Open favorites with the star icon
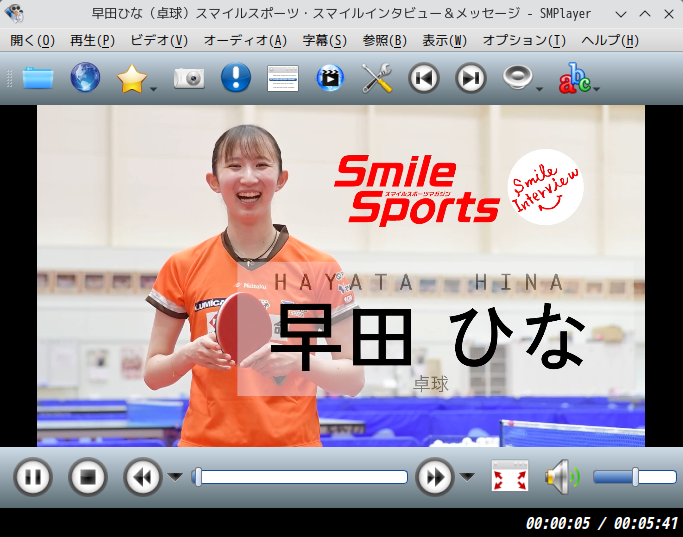Viewport: 683px width, 537px height. pos(132,78)
